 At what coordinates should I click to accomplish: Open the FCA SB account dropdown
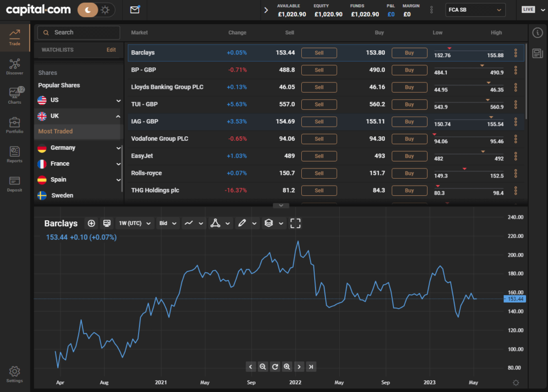(x=475, y=10)
